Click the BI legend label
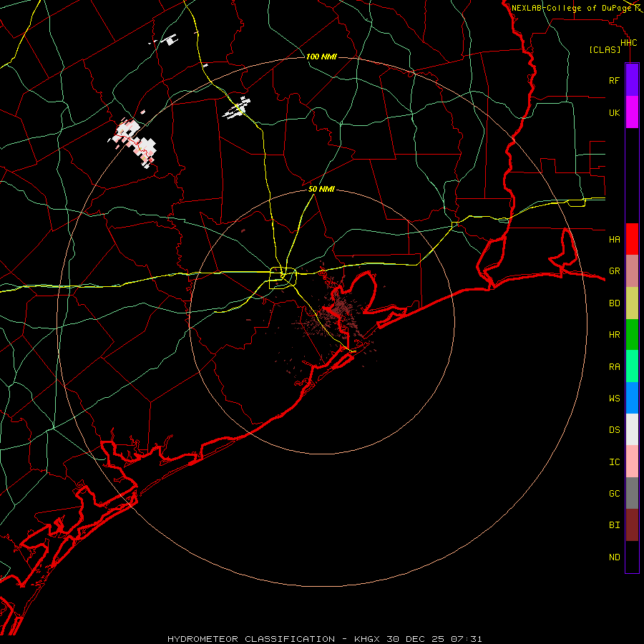This screenshot has width=644, height=644. click(x=614, y=525)
